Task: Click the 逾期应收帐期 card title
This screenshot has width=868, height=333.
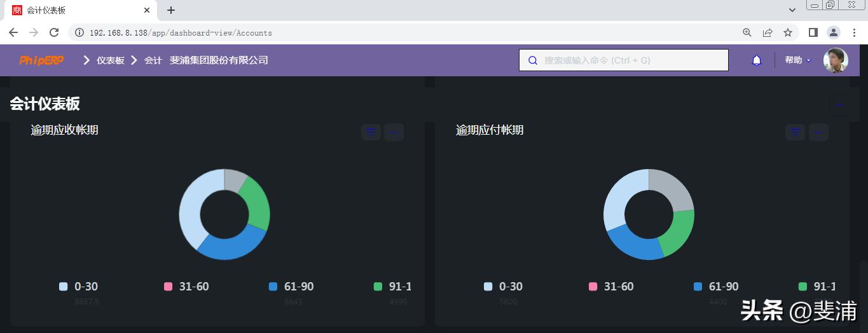Action: point(64,130)
